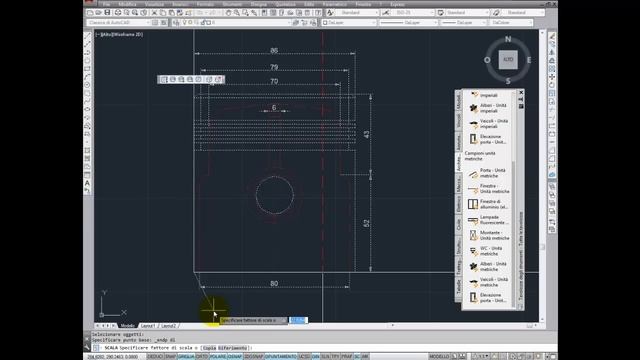Choose the Riferimento option in command line
640x360 pixels.
click(232, 348)
